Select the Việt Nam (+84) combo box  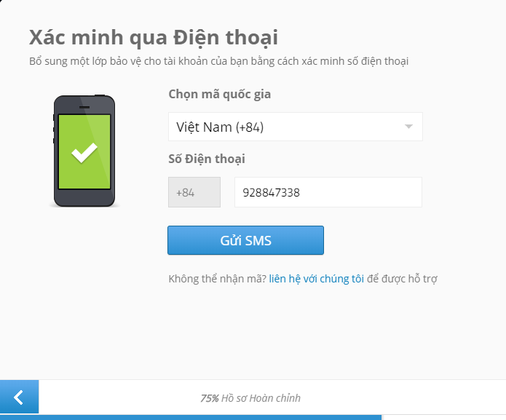296,127
